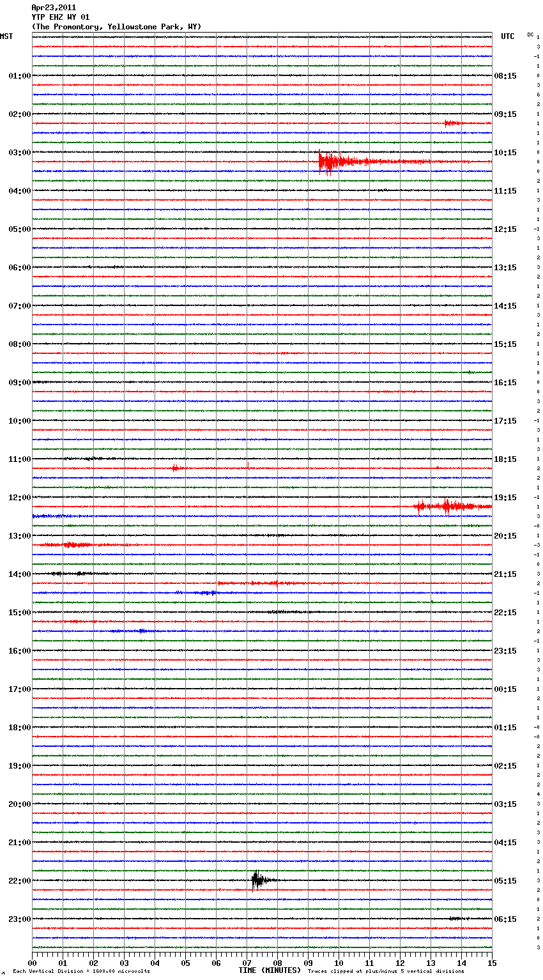Click the 19:15 UTC time label
This screenshot has height=980, width=543.
click(x=505, y=498)
